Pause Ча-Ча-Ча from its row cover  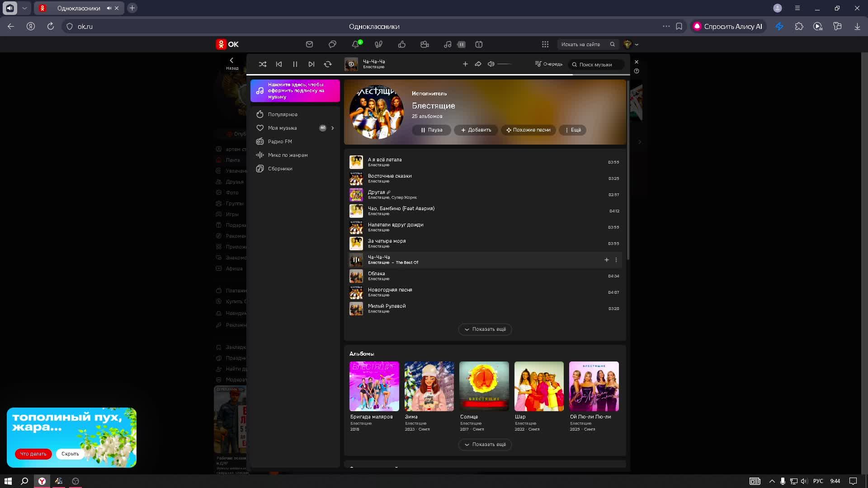tap(356, 260)
